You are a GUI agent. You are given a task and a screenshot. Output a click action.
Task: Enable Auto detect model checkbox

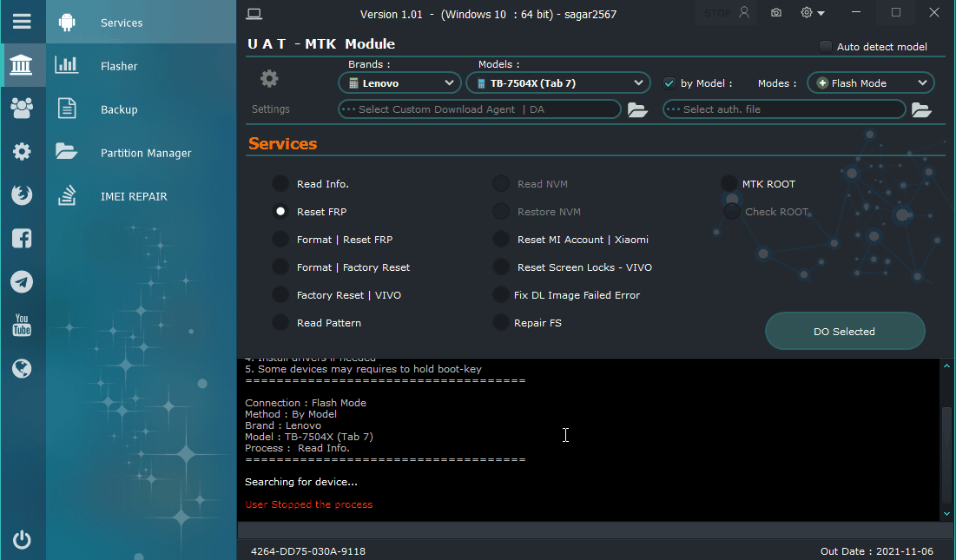point(826,47)
